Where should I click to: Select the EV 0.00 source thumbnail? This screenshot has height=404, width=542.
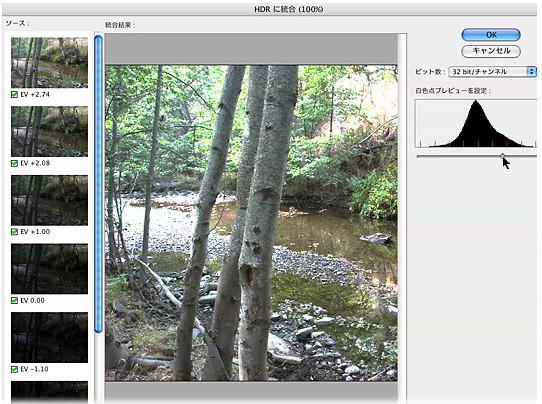(x=49, y=269)
